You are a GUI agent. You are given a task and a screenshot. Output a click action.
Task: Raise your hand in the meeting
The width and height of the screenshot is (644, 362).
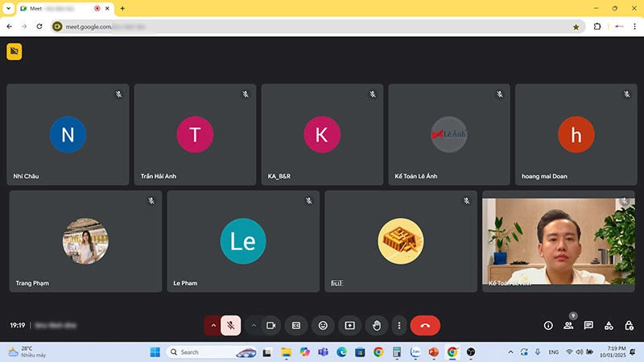click(375, 325)
